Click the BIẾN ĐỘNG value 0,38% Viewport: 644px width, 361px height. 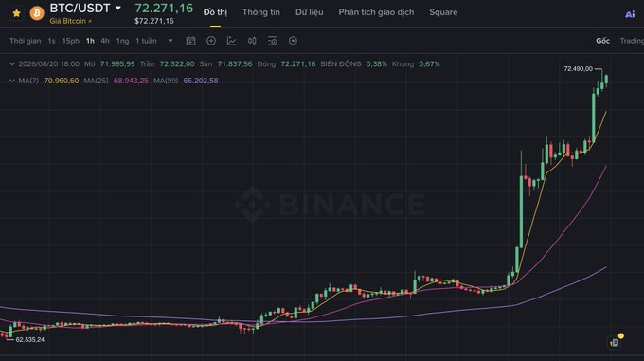[376, 64]
